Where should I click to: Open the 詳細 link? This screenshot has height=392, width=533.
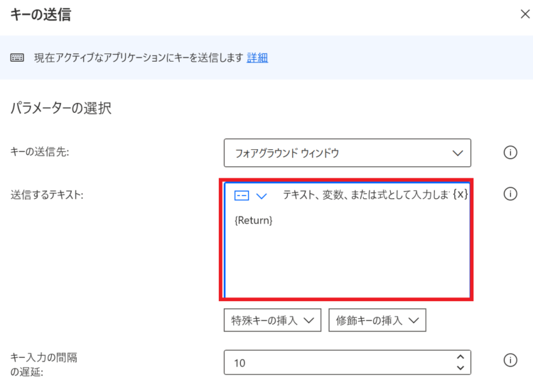coord(257,58)
